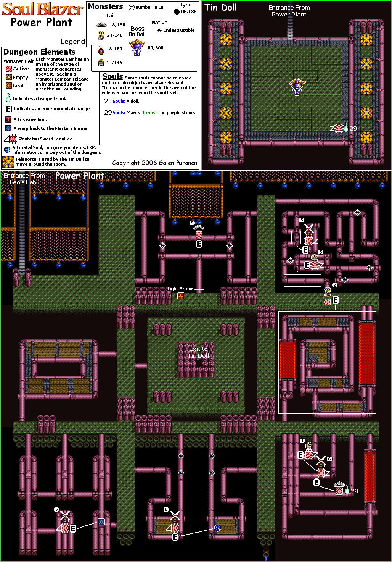Click the blue warp tile on the map
The image size is (392, 562).
pos(101,522)
